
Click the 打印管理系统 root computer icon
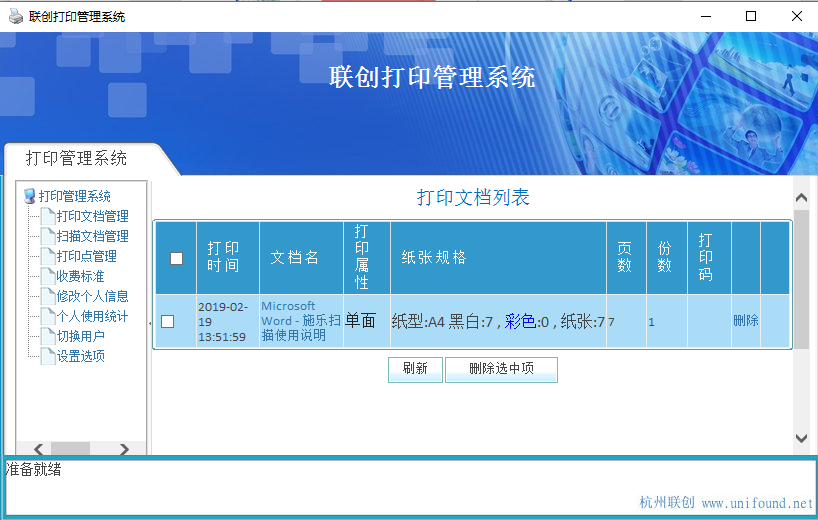(x=29, y=196)
